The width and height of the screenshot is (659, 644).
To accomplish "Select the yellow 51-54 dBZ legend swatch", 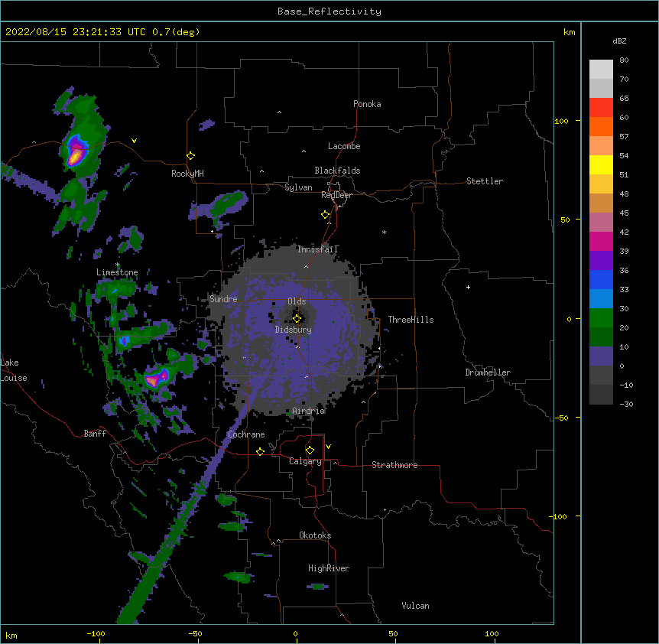I will [601, 164].
